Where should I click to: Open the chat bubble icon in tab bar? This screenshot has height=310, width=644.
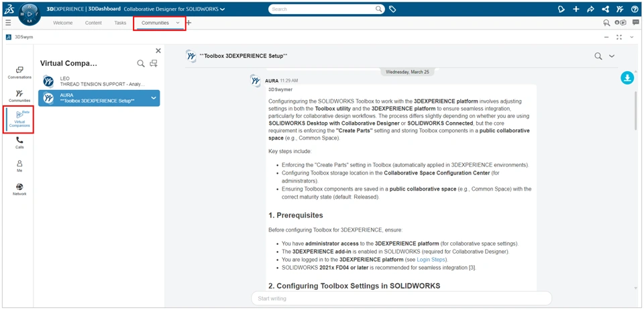pos(635,23)
